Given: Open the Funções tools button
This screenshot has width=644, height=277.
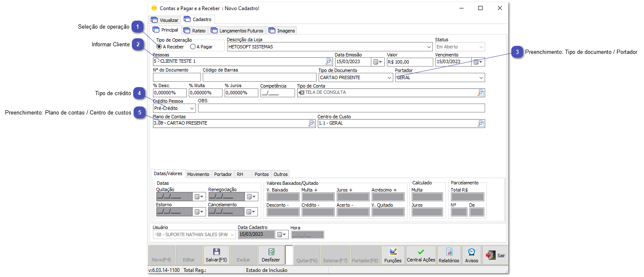Looking at the screenshot, I should pyautogui.click(x=393, y=256).
